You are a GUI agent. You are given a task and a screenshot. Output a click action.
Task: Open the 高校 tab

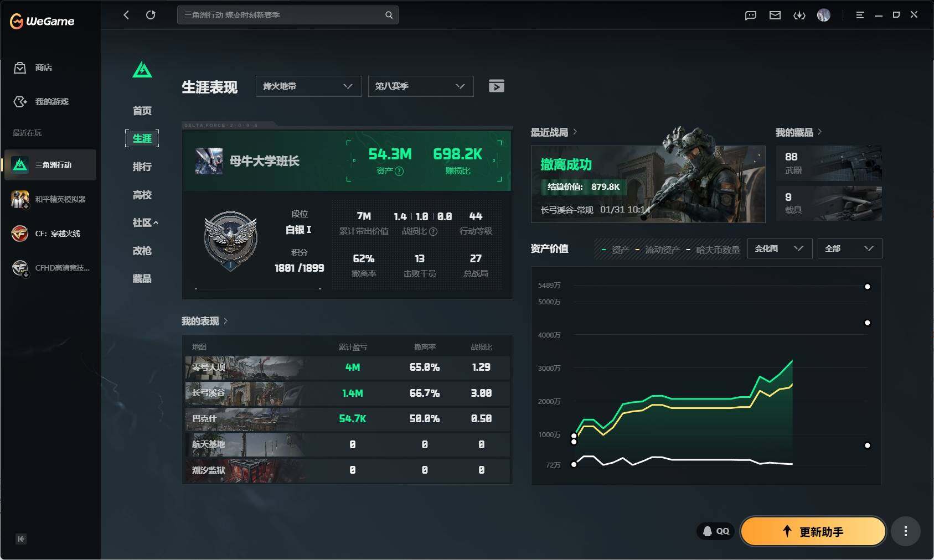point(142,195)
